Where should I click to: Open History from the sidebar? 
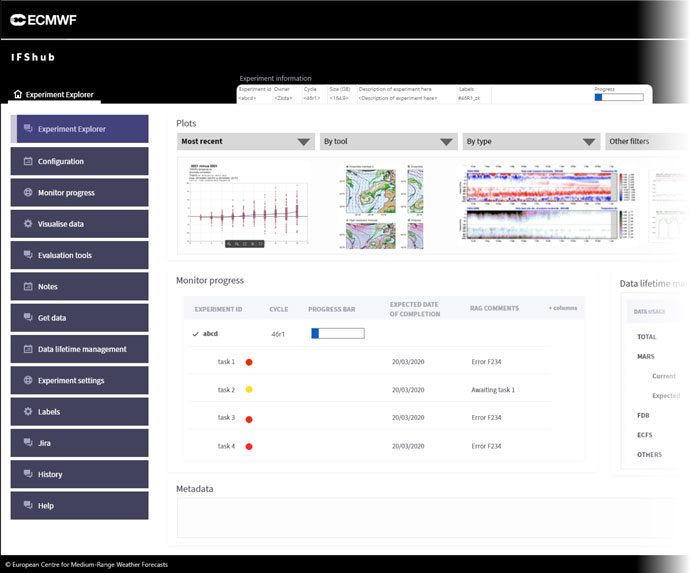pos(80,474)
